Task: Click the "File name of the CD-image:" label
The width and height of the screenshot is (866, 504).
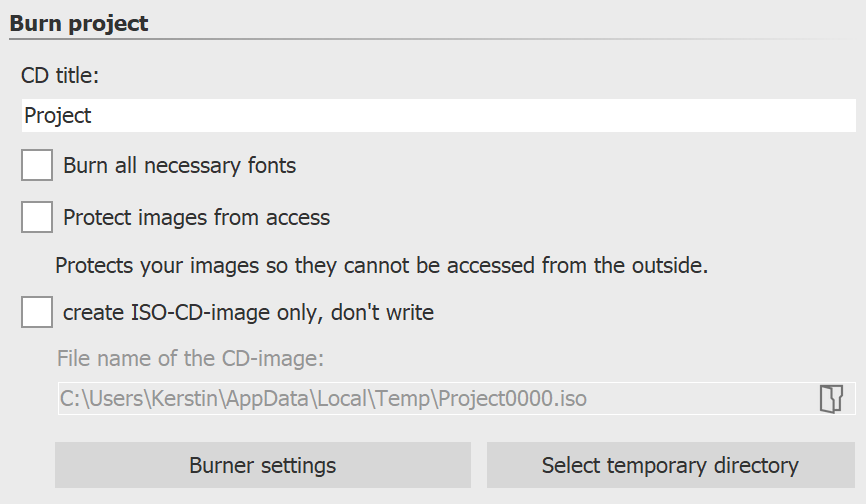Action: click(190, 357)
